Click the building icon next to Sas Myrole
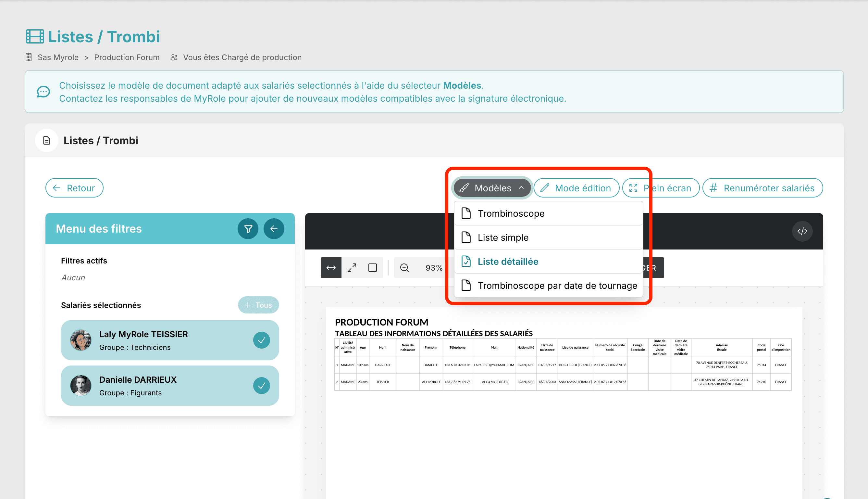The image size is (868, 499). (x=29, y=57)
